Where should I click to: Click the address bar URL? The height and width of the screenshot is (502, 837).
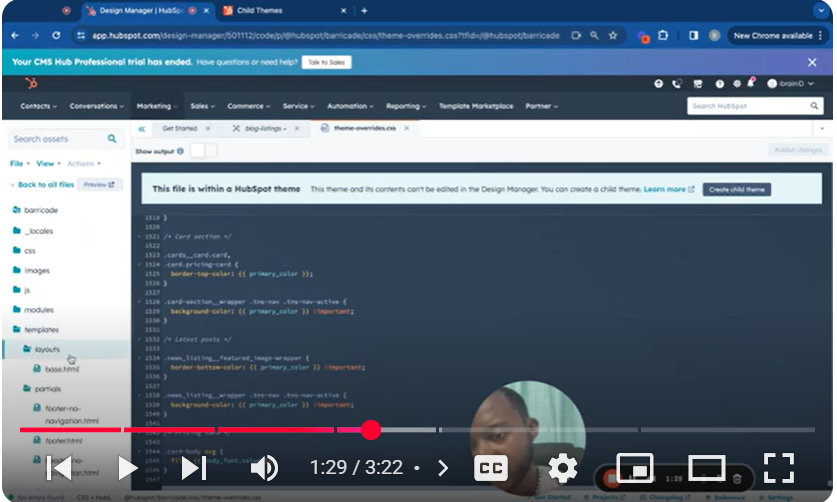(326, 35)
